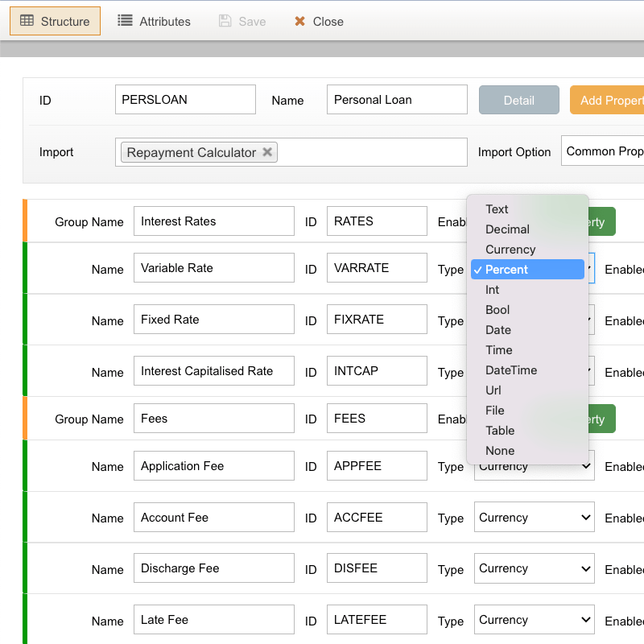Viewport: 644px width, 644px height.
Task: Open the Late Fee type dropdown
Action: 534,619
